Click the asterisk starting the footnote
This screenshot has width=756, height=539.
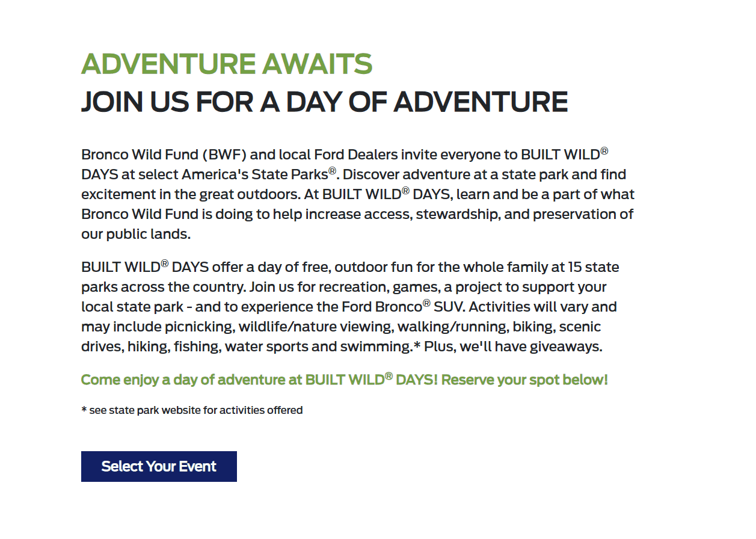tap(84, 409)
